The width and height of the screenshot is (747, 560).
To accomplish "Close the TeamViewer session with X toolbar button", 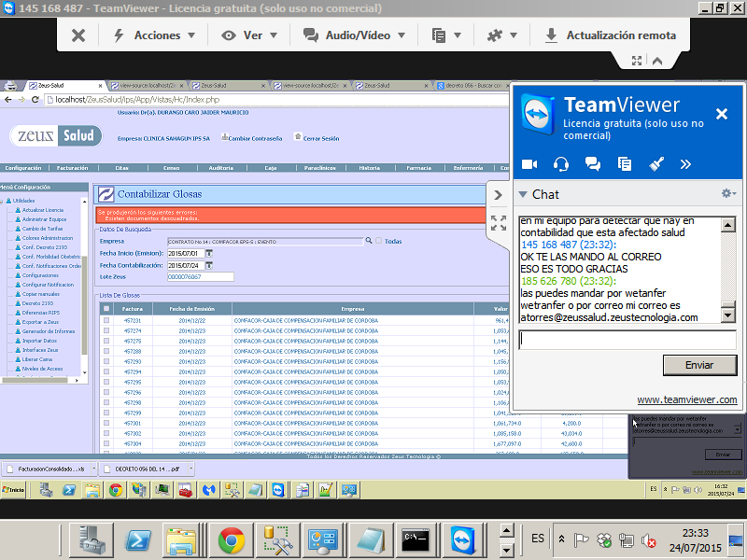I will pyautogui.click(x=78, y=35).
